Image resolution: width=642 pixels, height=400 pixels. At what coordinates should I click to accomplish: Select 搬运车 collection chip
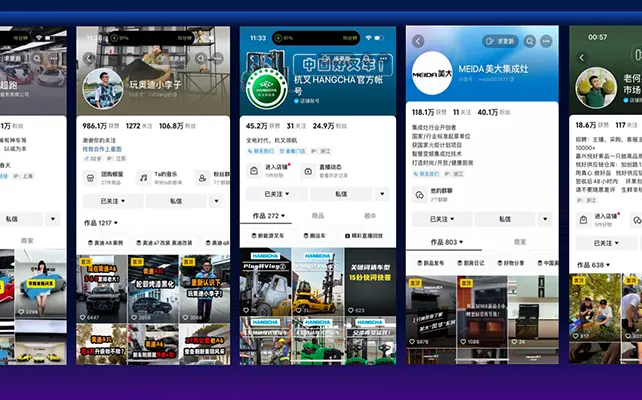314,236
